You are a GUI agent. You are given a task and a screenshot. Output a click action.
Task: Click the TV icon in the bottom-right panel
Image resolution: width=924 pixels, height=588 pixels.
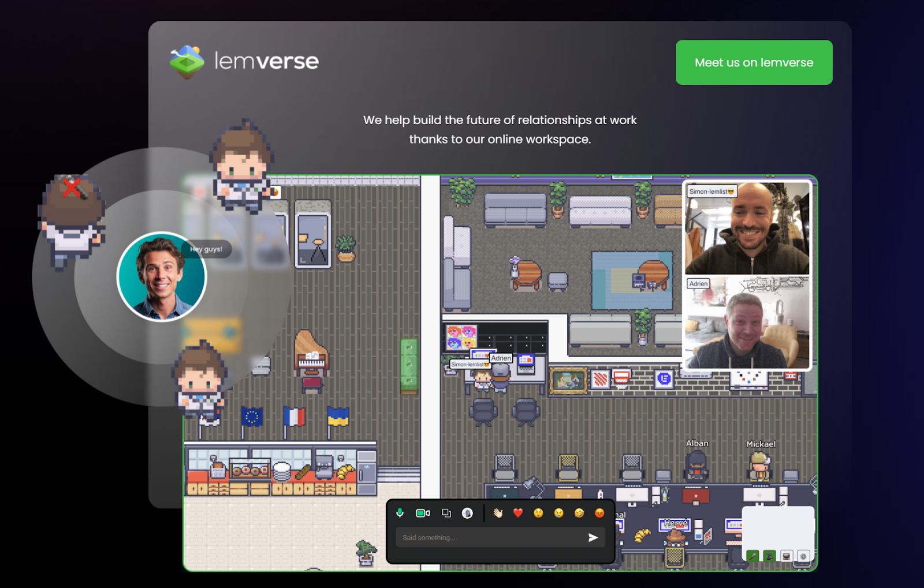point(787,556)
